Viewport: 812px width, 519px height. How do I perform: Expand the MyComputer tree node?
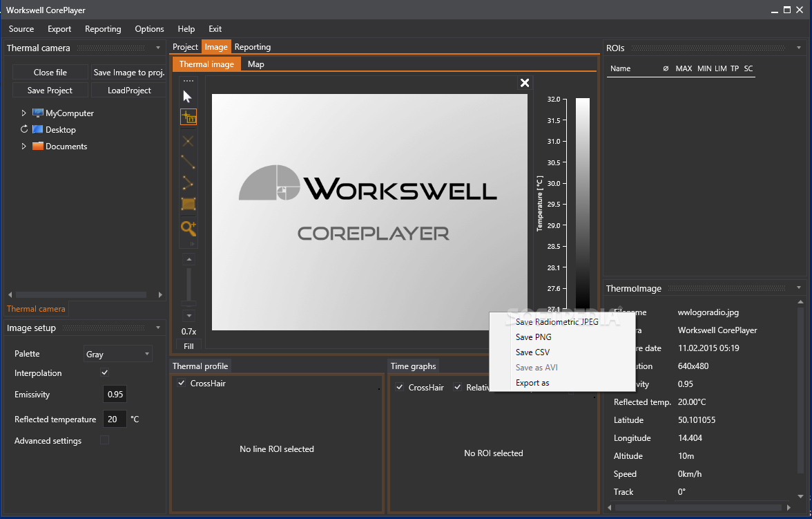click(x=23, y=113)
